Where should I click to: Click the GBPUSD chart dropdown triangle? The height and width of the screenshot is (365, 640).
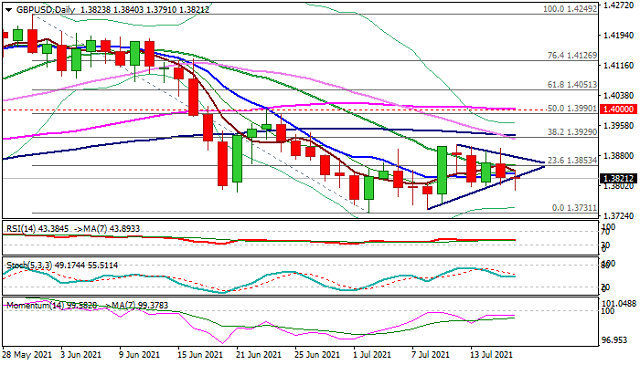pyautogui.click(x=8, y=10)
